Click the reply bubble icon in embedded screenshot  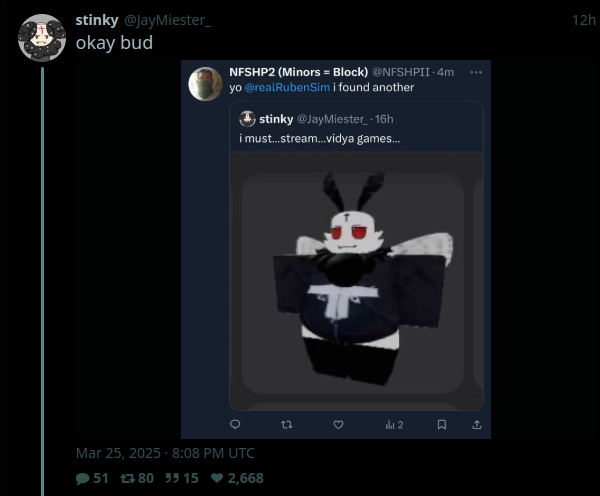pyautogui.click(x=235, y=424)
